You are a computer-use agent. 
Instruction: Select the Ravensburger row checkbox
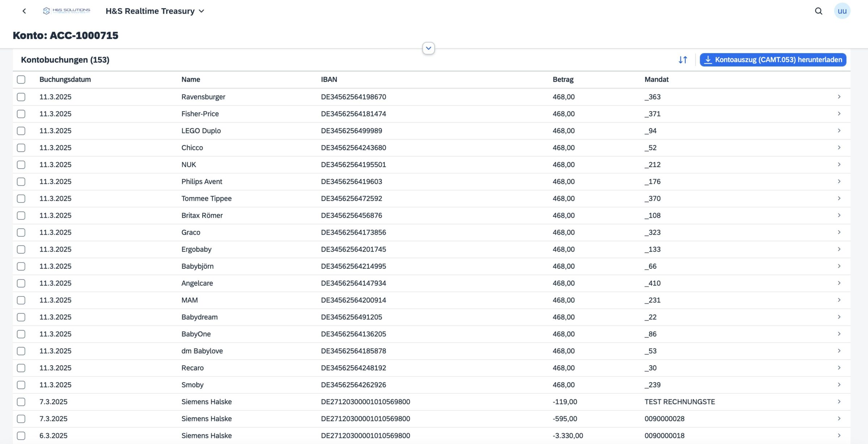pyautogui.click(x=21, y=97)
